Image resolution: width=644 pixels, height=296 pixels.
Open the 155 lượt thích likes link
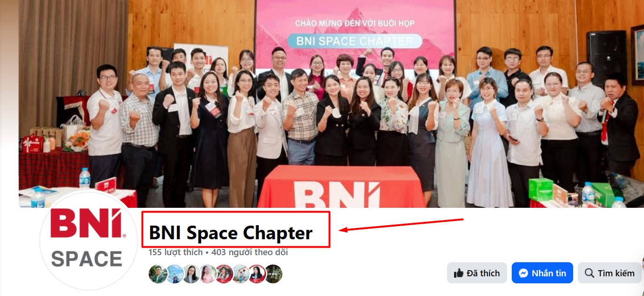point(175,252)
